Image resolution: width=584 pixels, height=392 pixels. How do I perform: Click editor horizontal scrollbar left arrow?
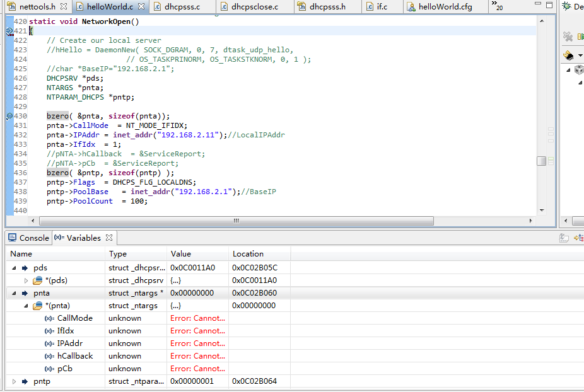tap(33, 221)
